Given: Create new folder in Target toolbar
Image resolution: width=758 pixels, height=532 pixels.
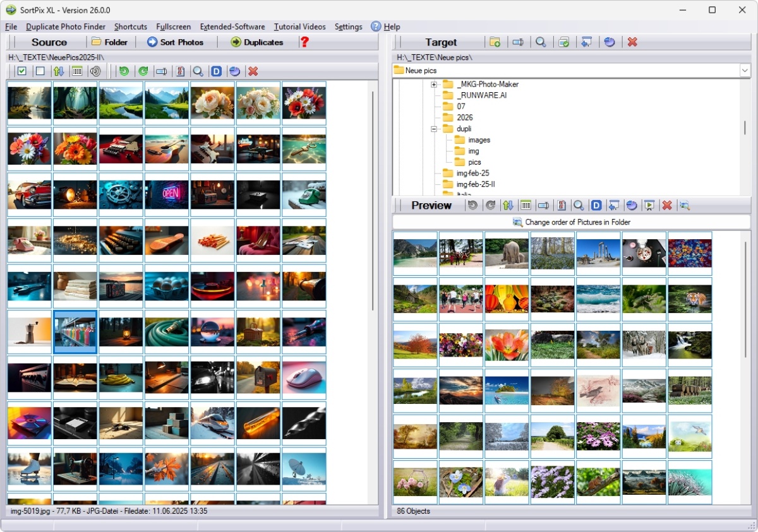Looking at the screenshot, I should click(495, 42).
